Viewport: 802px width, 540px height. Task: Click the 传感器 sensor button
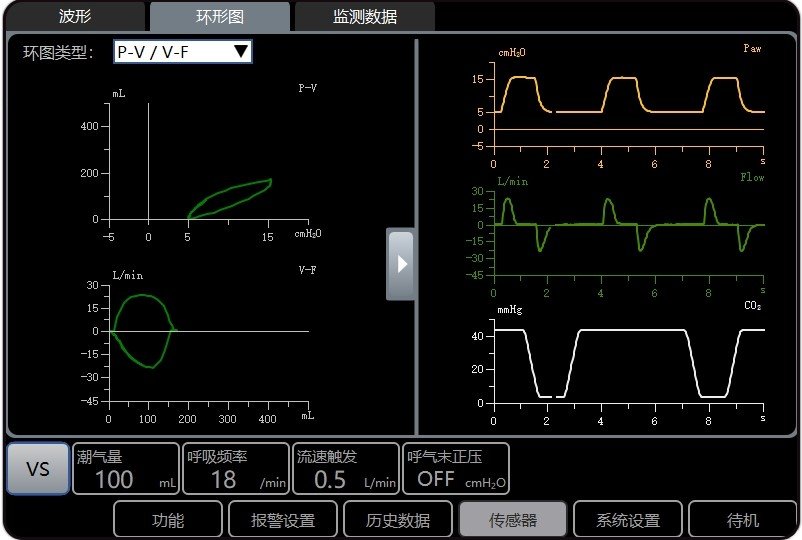513,520
